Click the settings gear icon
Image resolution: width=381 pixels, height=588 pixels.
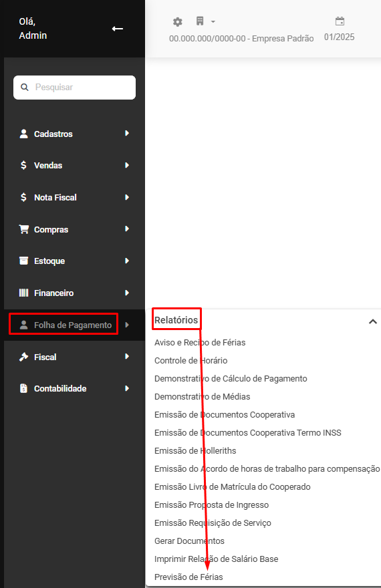[177, 22]
